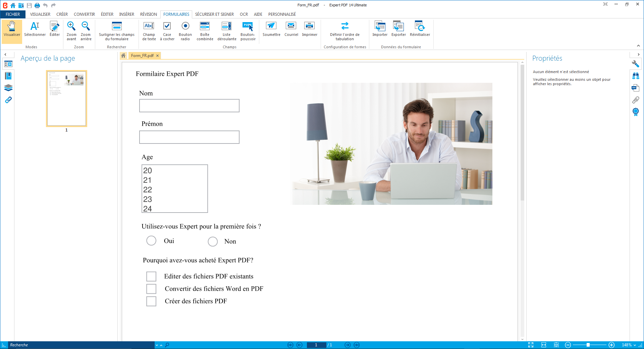Viewport: 644px width, 349px height.
Task: Open comments icon in right sidebar
Action: tap(635, 88)
